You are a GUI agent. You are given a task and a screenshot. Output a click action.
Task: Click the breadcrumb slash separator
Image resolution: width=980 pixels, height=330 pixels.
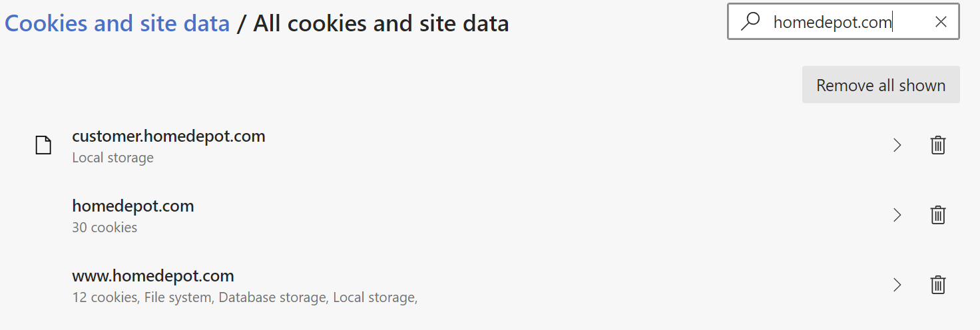[x=241, y=24]
